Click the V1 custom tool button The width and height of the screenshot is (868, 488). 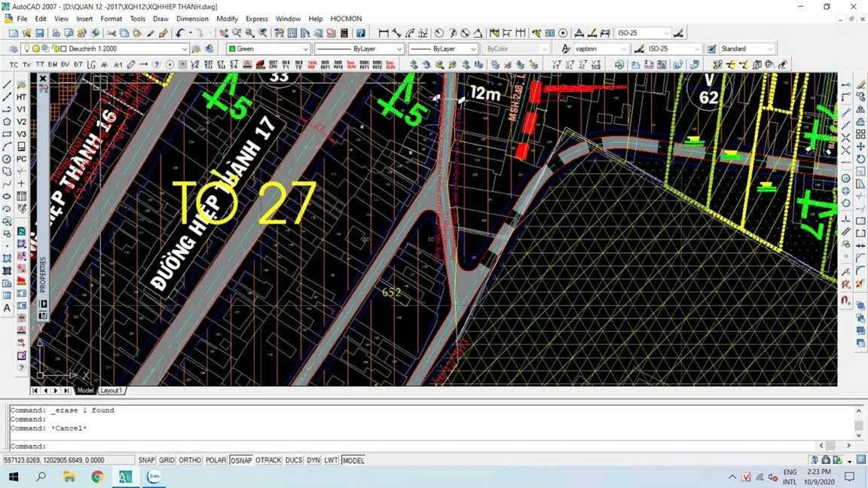click(x=21, y=109)
